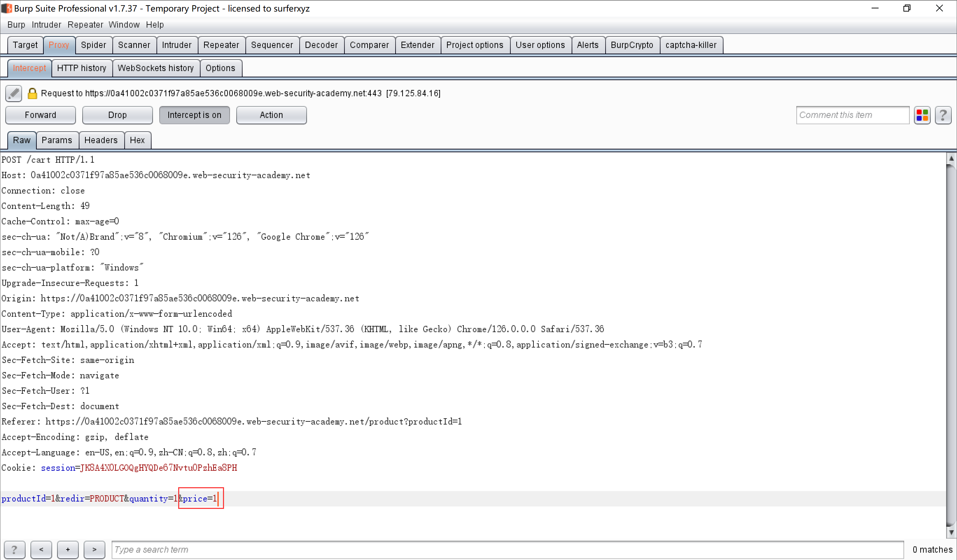Toggle Intercept is on button
Screen dimensions: 957x560
tap(194, 115)
